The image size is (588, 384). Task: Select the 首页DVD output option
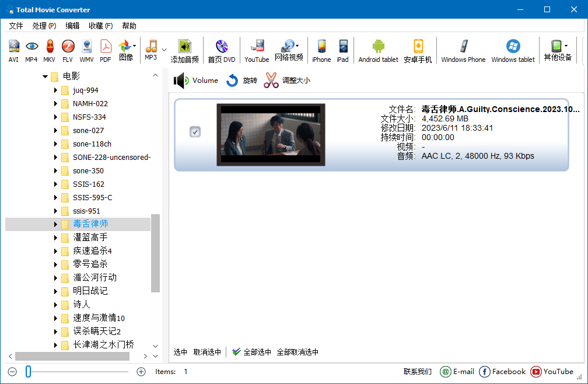coord(221,50)
